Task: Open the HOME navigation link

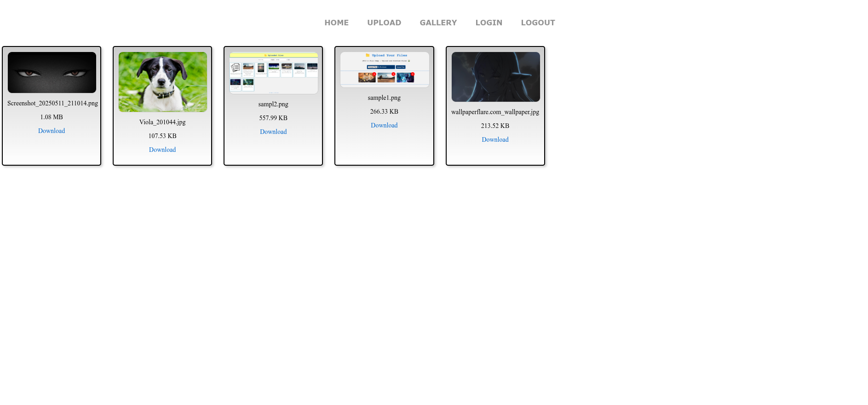Action: (x=336, y=23)
